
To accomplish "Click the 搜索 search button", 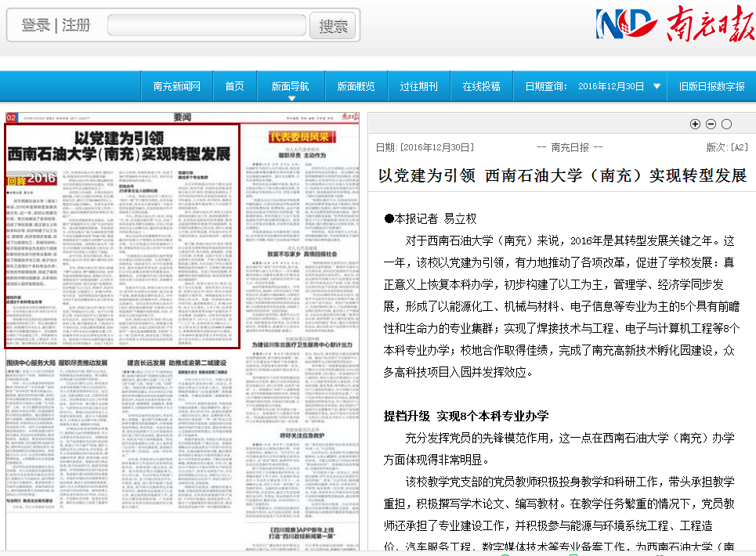I will tap(333, 26).
